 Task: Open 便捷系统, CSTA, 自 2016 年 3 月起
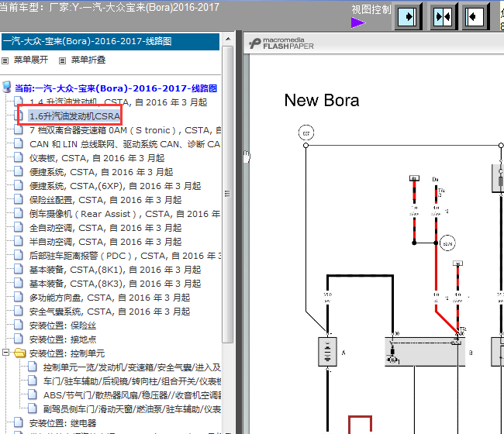pyautogui.click(x=101, y=172)
